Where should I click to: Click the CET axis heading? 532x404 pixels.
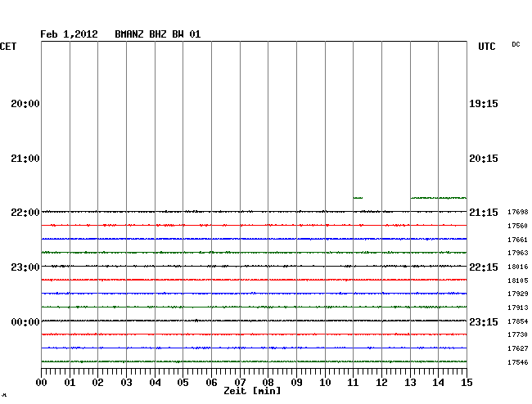click(x=8, y=47)
